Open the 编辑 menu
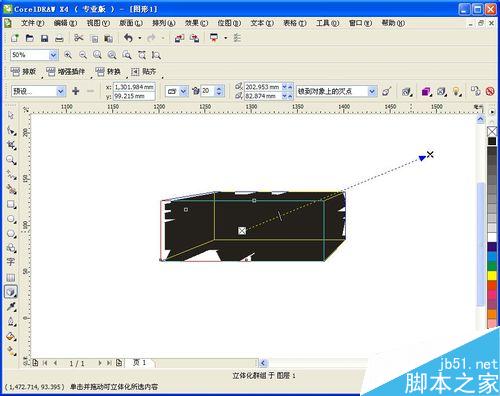 click(65, 23)
